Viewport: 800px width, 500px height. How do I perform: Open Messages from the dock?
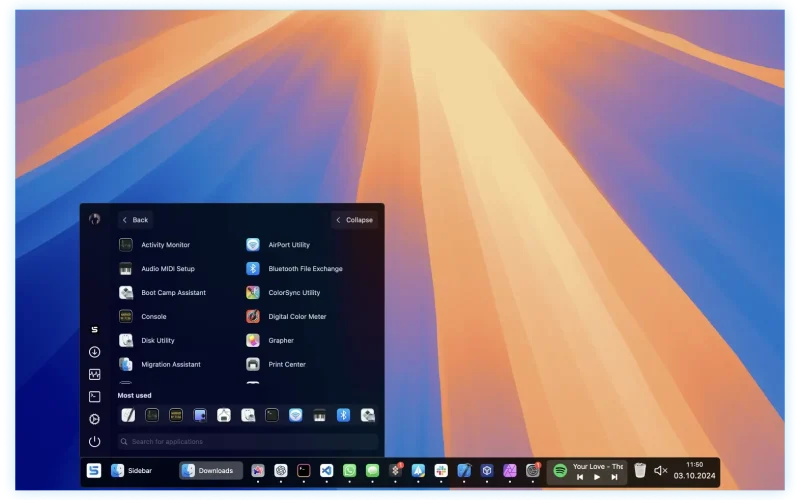[x=372, y=471]
